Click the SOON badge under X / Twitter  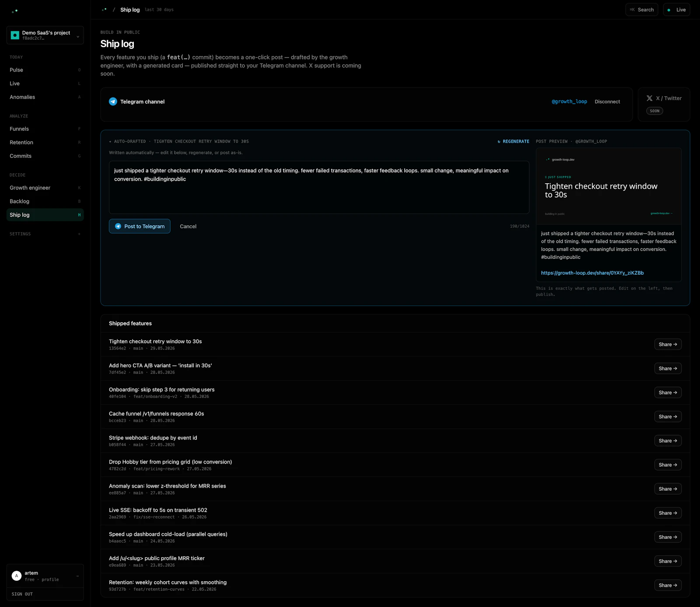coord(654,111)
